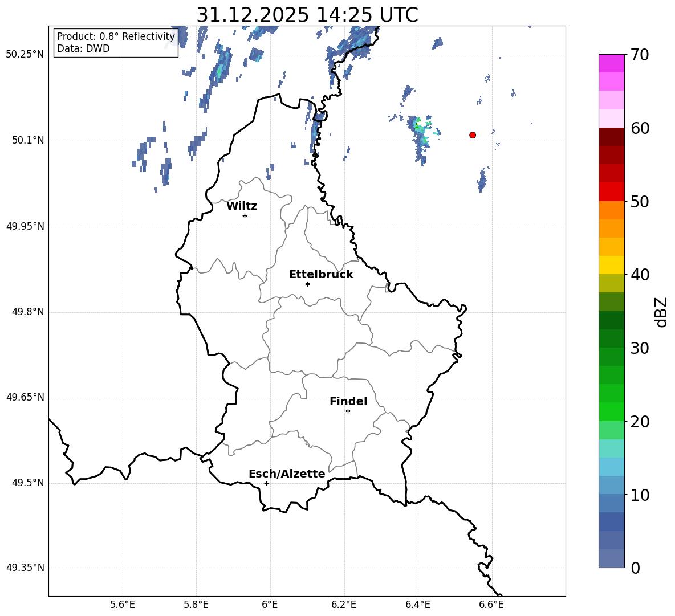Click the 5.6°E longitude label
The height and width of the screenshot is (616, 675).
123,605
